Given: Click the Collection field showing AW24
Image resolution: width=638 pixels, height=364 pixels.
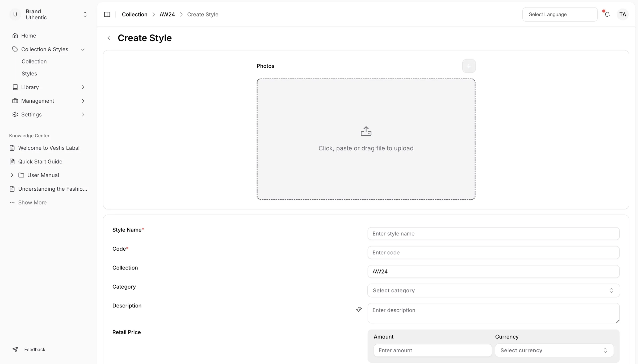Looking at the screenshot, I should point(493,271).
